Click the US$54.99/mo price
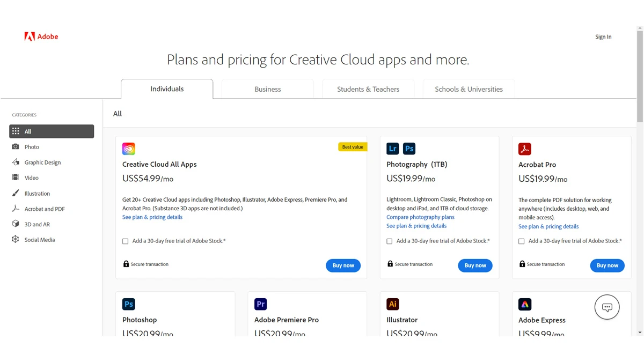 coord(148,179)
